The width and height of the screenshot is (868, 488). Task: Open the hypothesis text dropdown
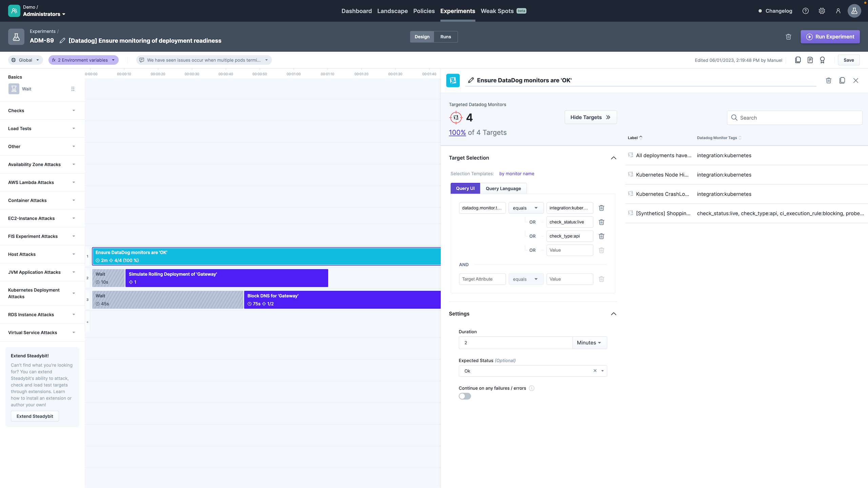point(204,60)
